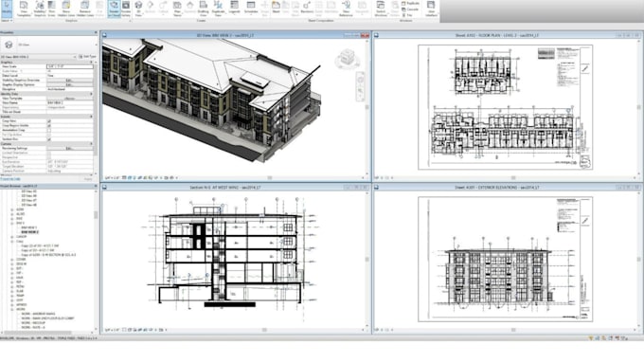Open Visibility/Graphics in the ribbon

(x=40, y=9)
